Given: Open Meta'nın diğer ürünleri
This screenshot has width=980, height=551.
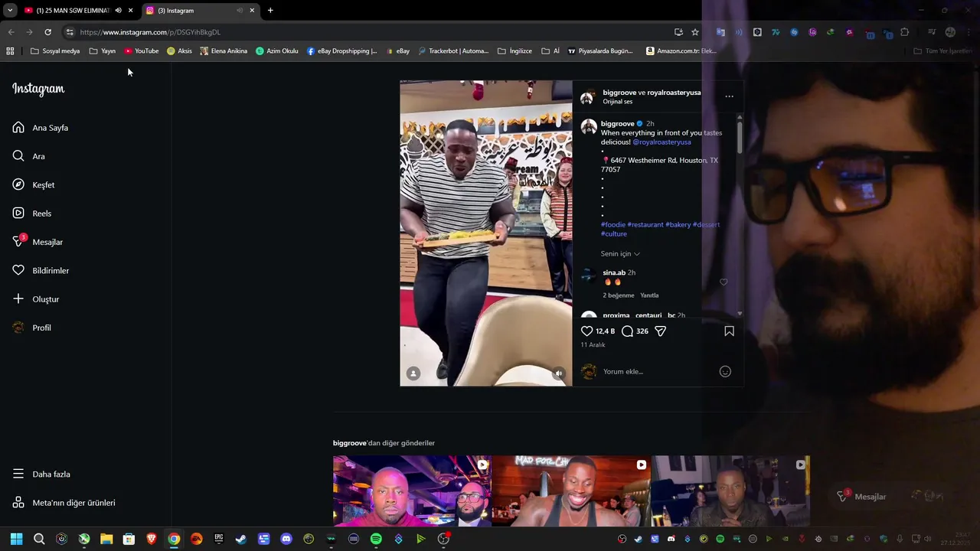Looking at the screenshot, I should [x=64, y=503].
